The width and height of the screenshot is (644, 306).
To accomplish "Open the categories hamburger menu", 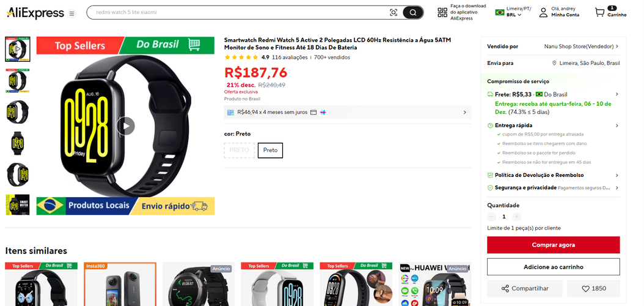I will click(72, 13).
